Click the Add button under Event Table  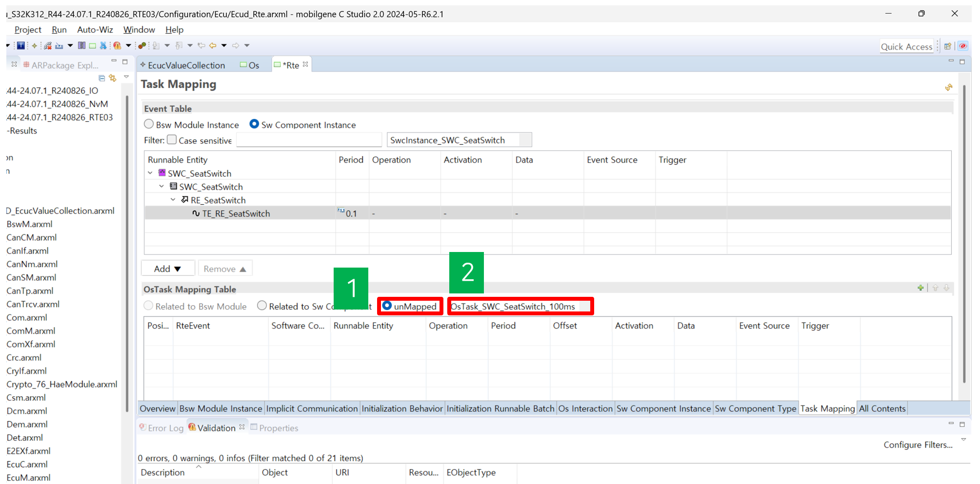(x=167, y=269)
